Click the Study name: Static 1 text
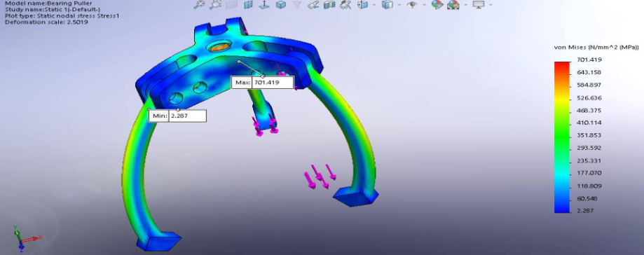The height and width of the screenshot is (255, 644). click(x=53, y=9)
